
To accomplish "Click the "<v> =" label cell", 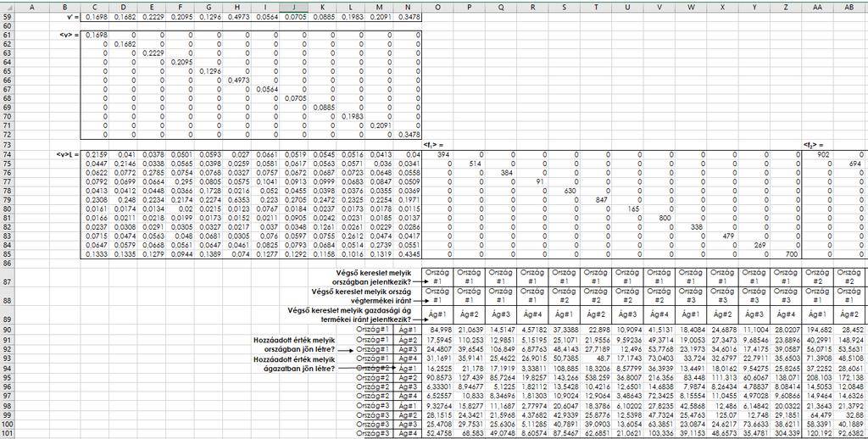I will (x=70, y=36).
